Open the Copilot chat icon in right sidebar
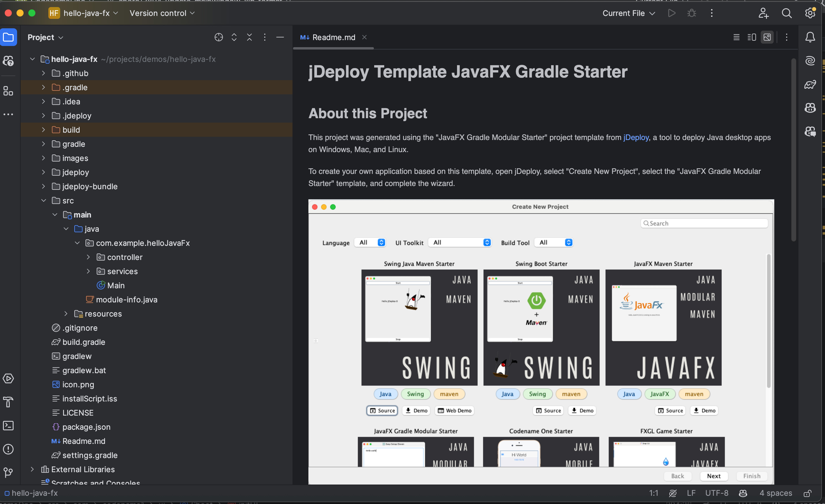This screenshot has width=825, height=504. tap(810, 131)
